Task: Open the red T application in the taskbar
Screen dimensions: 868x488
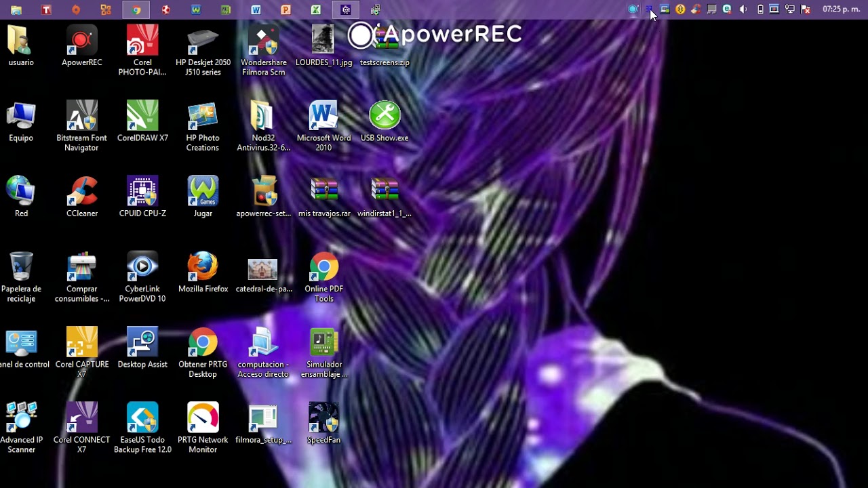Action: click(46, 9)
